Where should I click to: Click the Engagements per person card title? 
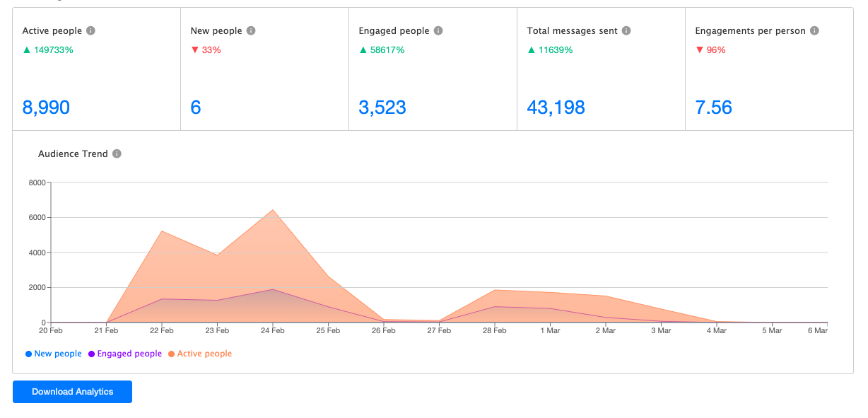751,31
